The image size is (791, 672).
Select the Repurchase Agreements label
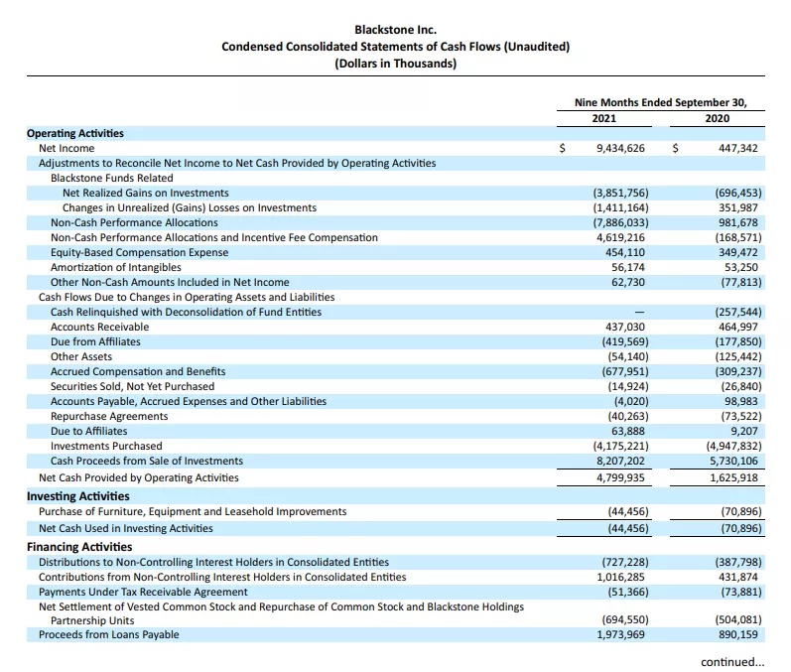[x=109, y=416]
